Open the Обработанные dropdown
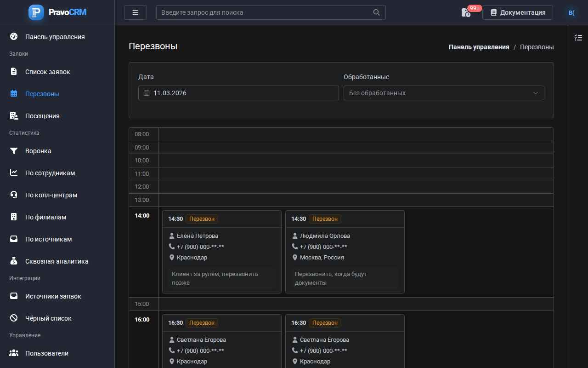588x368 pixels. coord(444,93)
